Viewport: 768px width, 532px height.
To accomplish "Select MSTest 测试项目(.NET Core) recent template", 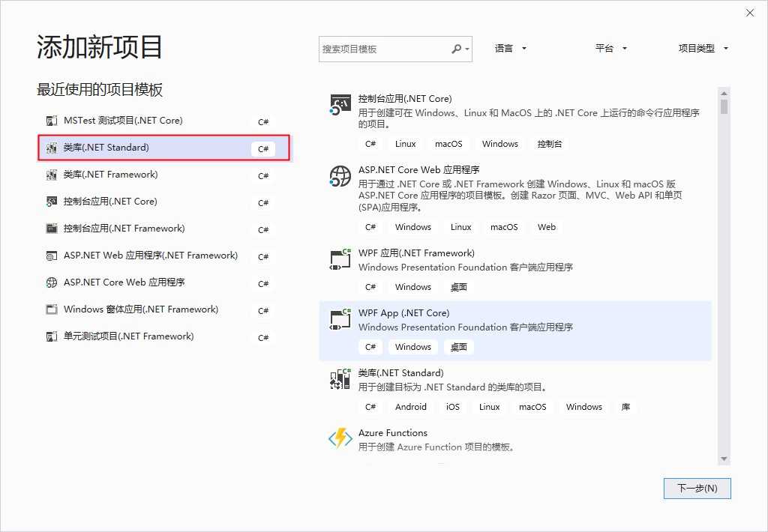I will 163,121.
